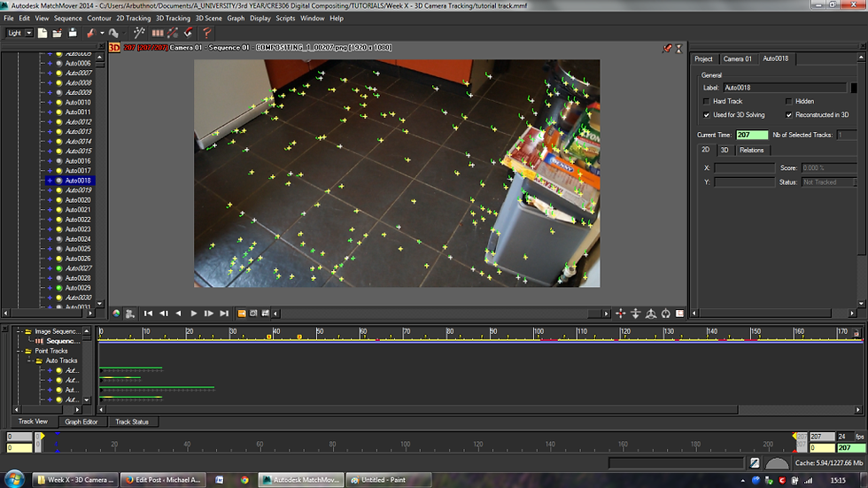The width and height of the screenshot is (868, 488).
Task: Step back one frame in playback
Action: coord(164,314)
